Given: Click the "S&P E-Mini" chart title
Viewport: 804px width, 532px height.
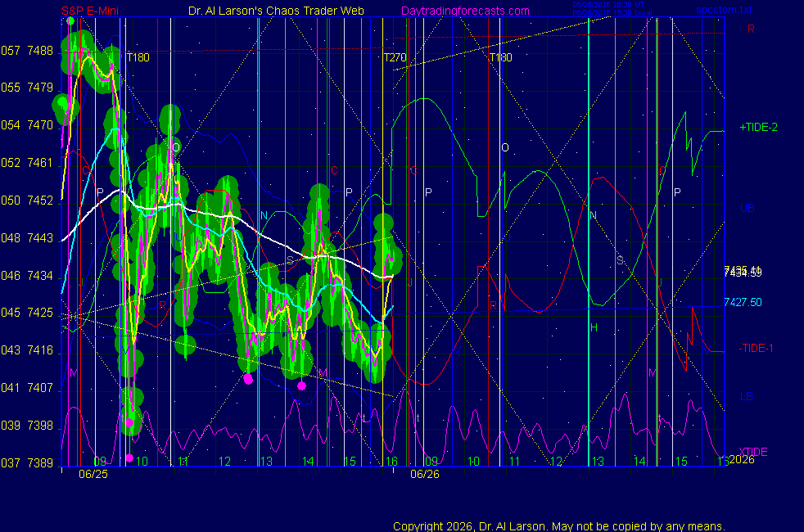Looking at the screenshot, I should pyautogui.click(x=90, y=11).
